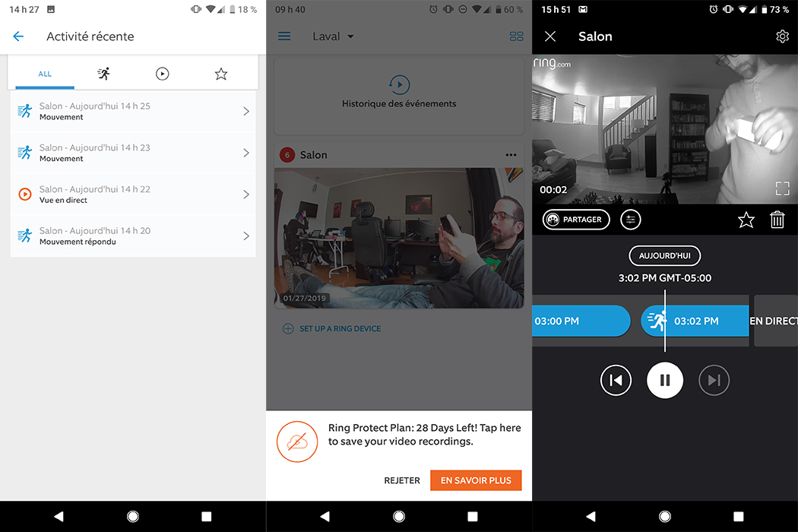Click motion icon of the 14 h 25 event
Image resolution: width=798 pixels, height=532 pixels.
25,110
